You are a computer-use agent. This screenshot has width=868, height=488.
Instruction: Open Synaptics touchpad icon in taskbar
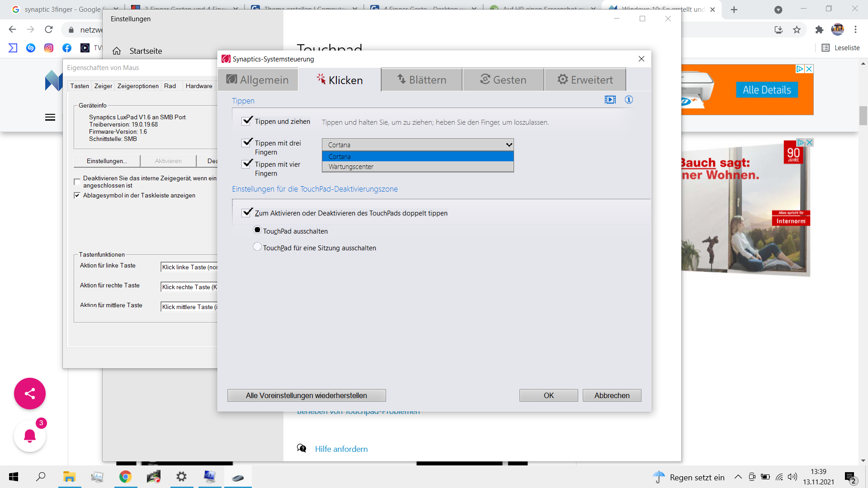click(x=238, y=477)
